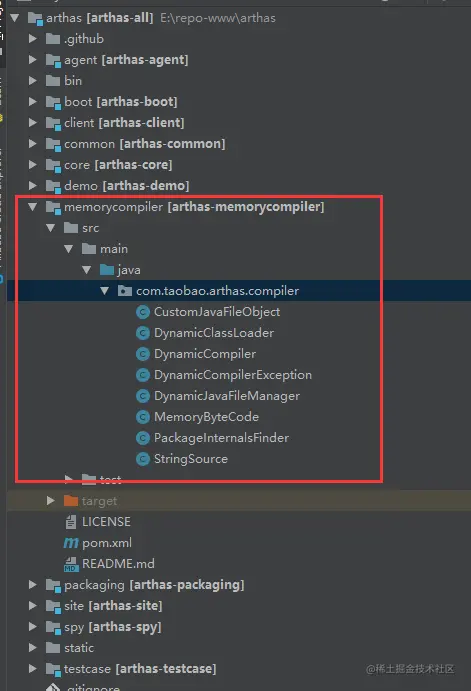The height and width of the screenshot is (691, 471).
Task: Collapse the memorycompiler module node
Action: [33, 206]
